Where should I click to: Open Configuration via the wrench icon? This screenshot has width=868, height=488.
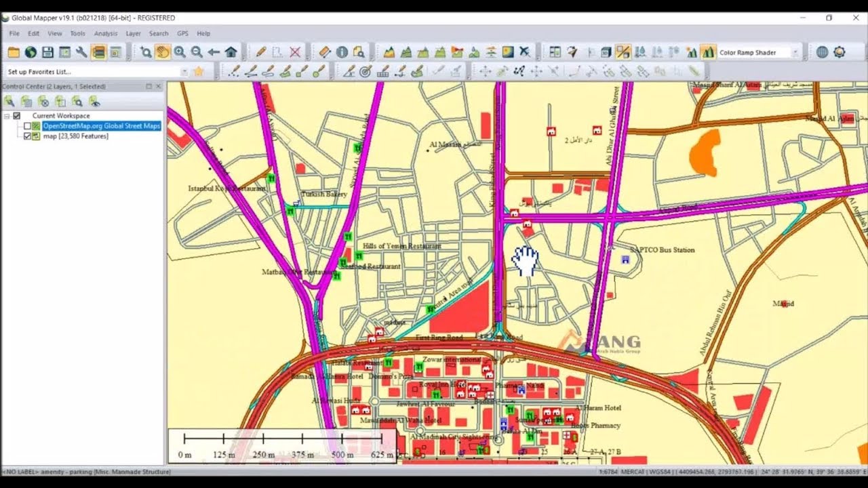click(x=81, y=52)
